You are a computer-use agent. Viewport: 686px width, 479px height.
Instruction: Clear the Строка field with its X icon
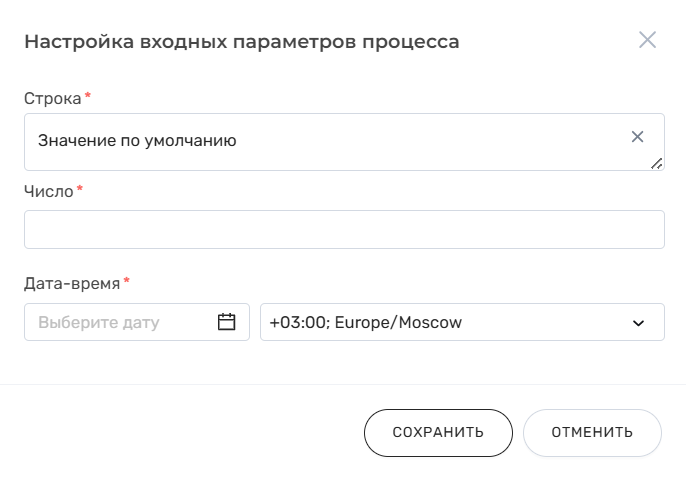tap(637, 137)
